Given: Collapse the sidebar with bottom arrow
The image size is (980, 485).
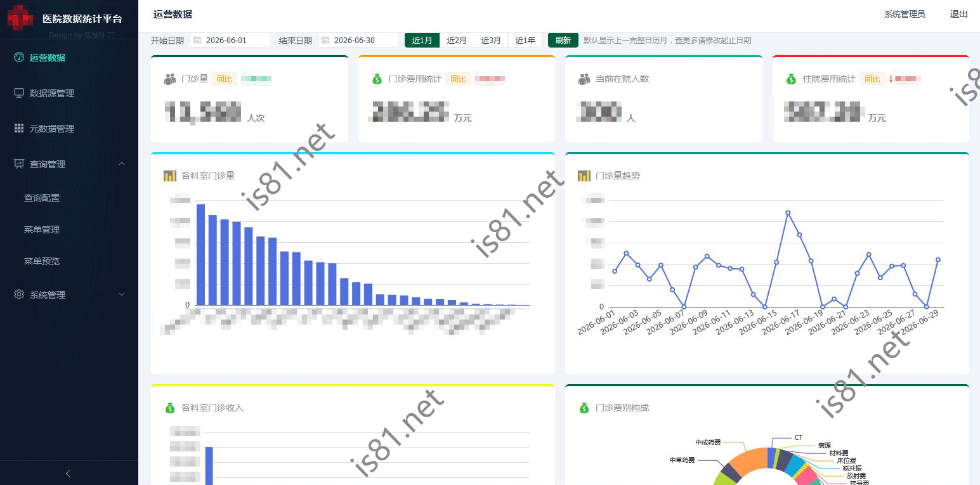Looking at the screenshot, I should point(69,474).
